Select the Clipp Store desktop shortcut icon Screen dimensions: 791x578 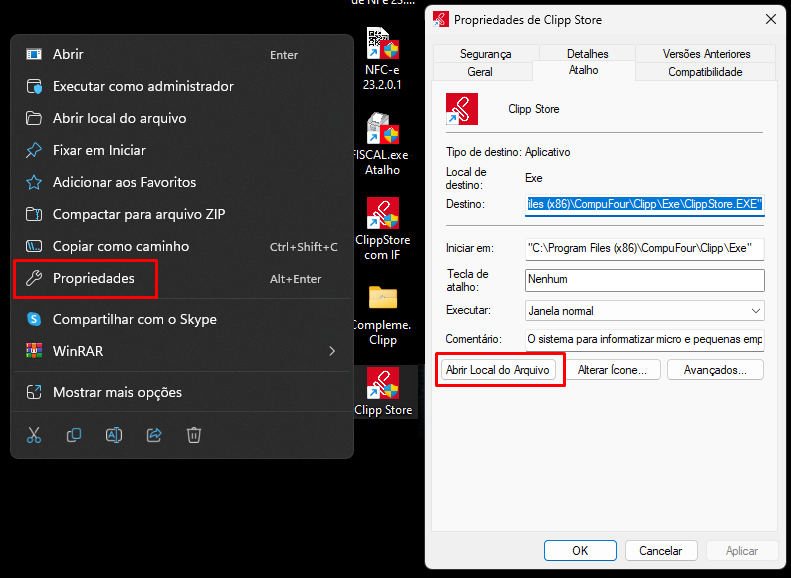[383, 385]
